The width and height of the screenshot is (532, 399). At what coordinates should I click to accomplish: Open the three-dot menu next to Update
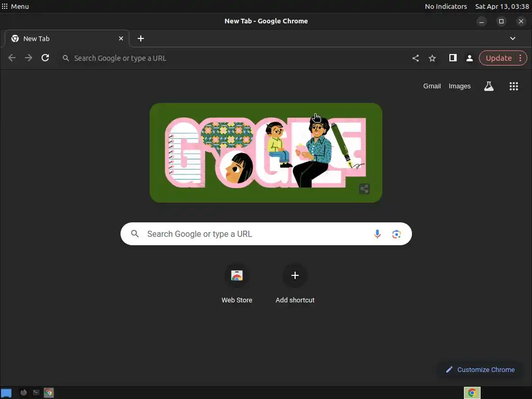[520, 58]
